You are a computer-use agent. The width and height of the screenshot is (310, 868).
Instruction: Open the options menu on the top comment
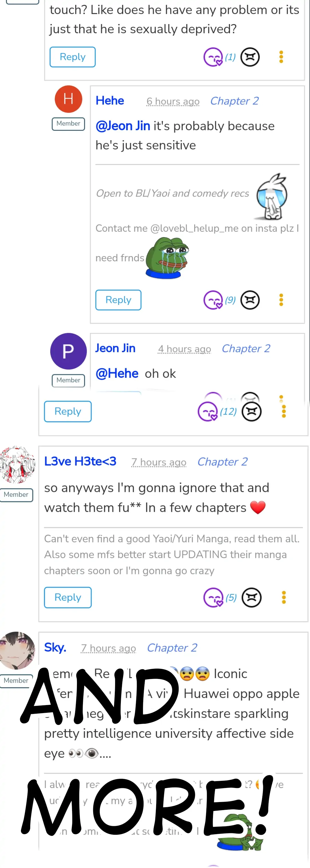pos(281,57)
